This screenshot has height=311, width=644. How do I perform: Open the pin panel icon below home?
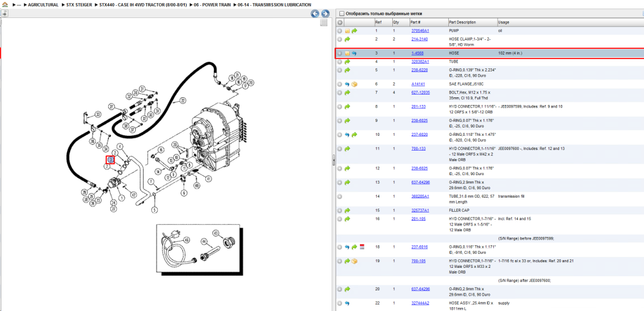click(5, 14)
